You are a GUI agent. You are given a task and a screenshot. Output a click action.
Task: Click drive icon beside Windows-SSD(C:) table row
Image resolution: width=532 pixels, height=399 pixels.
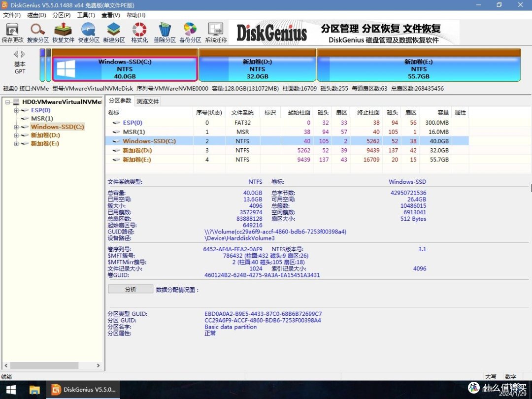[116, 141]
